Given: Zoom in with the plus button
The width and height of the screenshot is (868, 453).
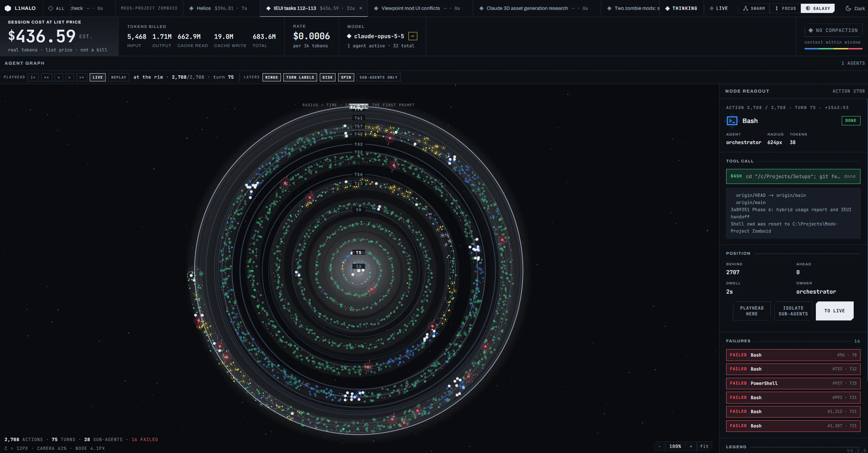Looking at the screenshot, I should point(691,447).
